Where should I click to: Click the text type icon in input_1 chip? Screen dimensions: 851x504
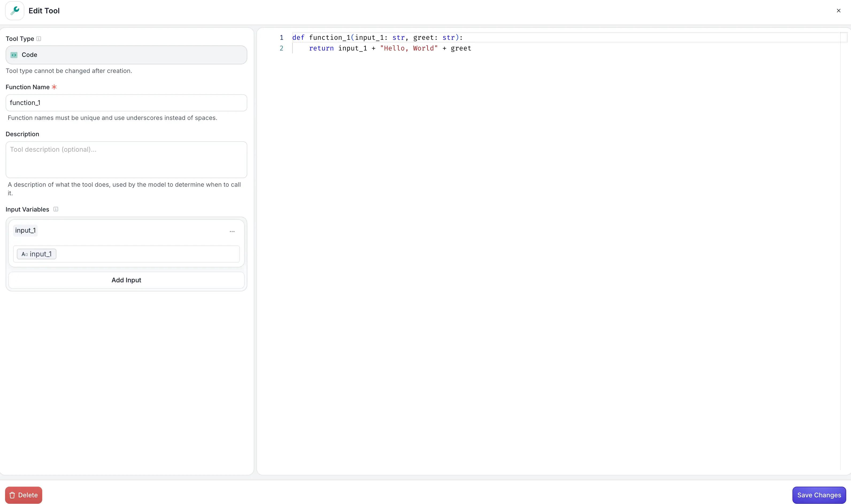[x=24, y=254]
